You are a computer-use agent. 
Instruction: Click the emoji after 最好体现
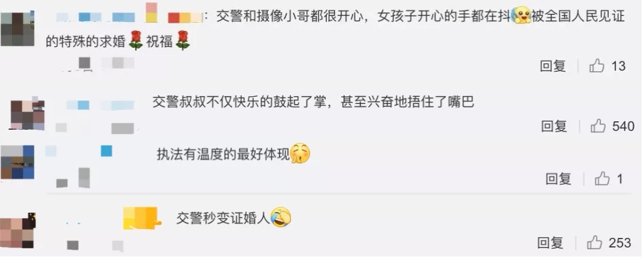point(300,154)
